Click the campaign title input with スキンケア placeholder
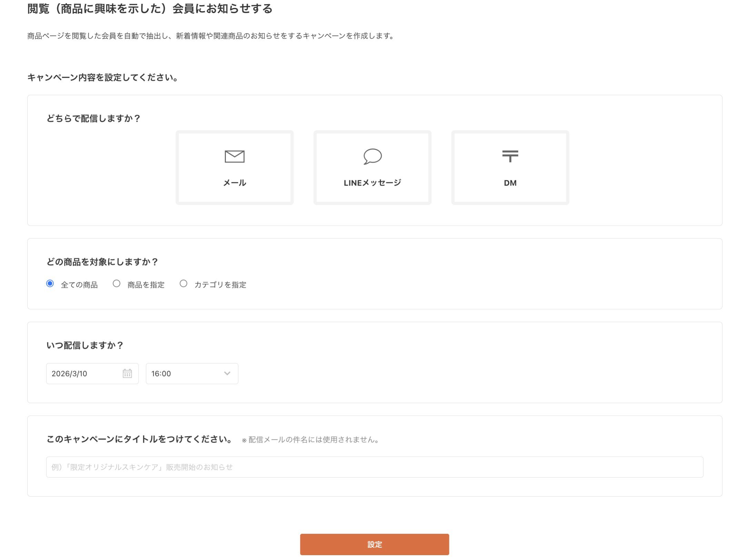 click(x=375, y=467)
